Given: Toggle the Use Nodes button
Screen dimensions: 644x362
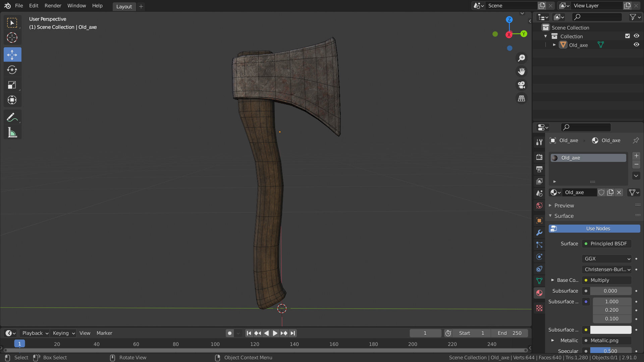Looking at the screenshot, I should click(x=594, y=229).
